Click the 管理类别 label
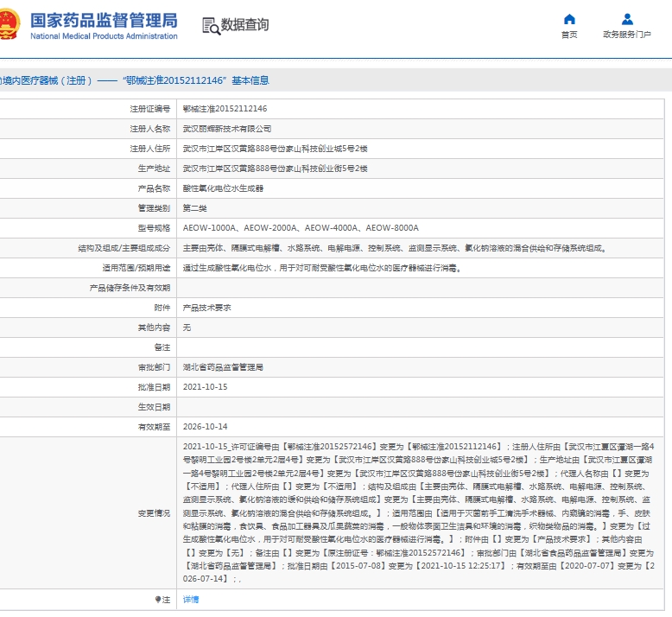This screenshot has height=617, width=672. [154, 208]
